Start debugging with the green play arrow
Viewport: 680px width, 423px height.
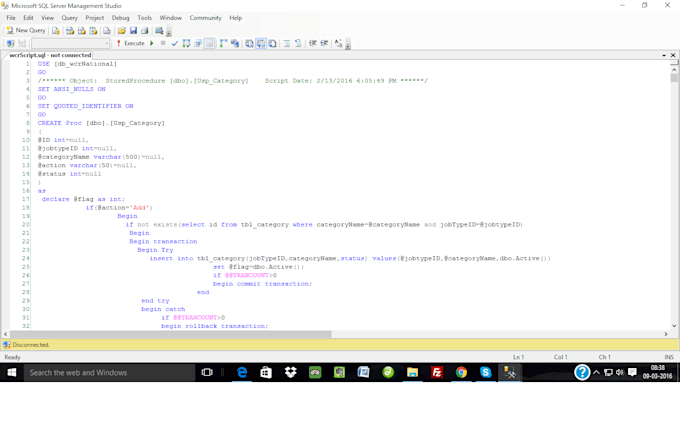pos(152,43)
